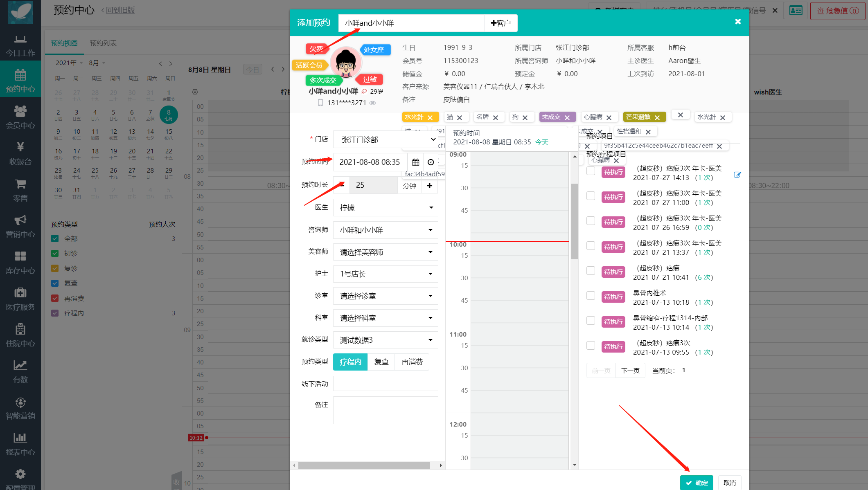The image size is (868, 490).
Task: Click 危急值 button in top bar
Action: click(x=837, y=11)
